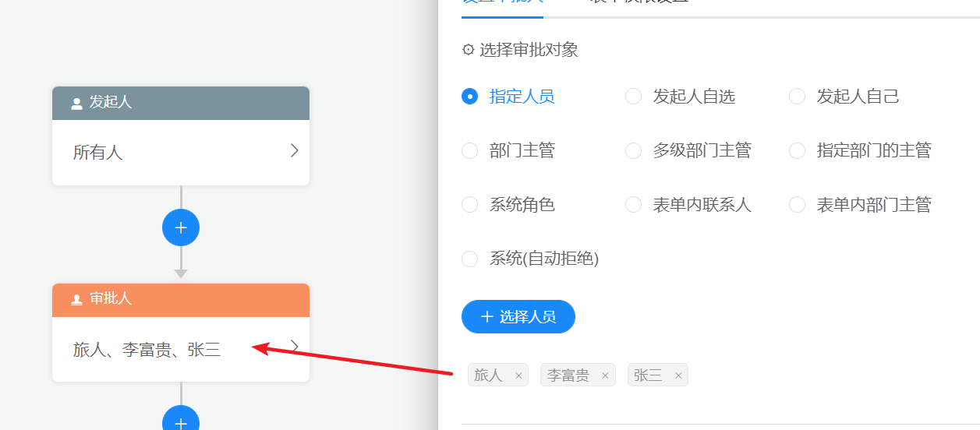Switch to the 设置审批人 tab
Screen dimensions: 980x430
[502, 2]
